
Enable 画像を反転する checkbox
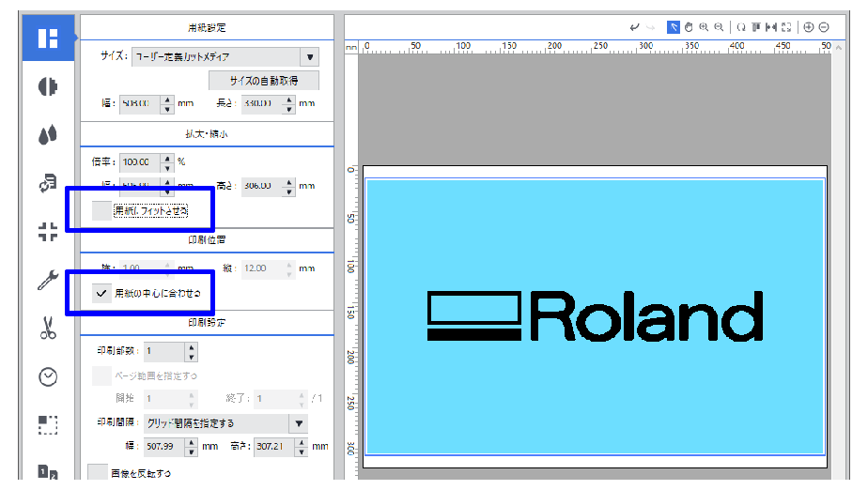[98, 473]
